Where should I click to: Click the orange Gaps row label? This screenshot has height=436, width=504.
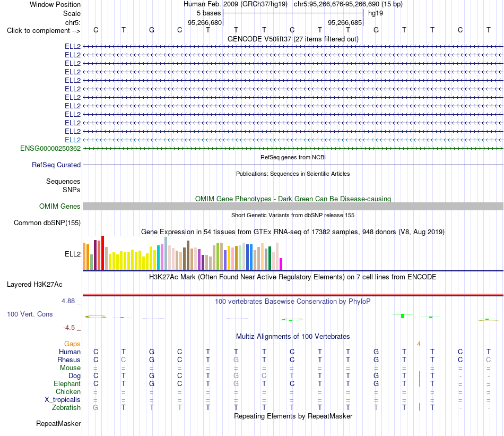(72, 344)
